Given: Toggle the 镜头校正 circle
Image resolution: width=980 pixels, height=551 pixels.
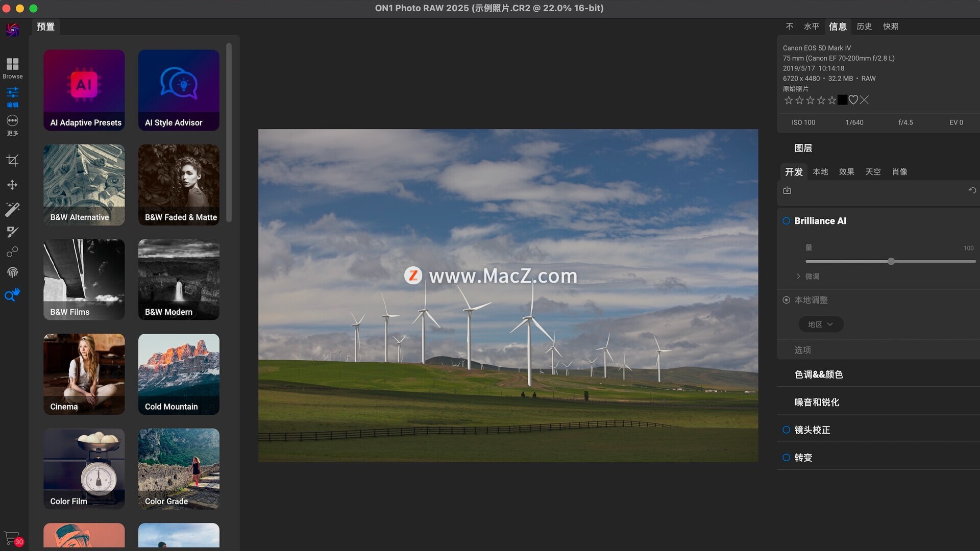Looking at the screenshot, I should click(787, 430).
